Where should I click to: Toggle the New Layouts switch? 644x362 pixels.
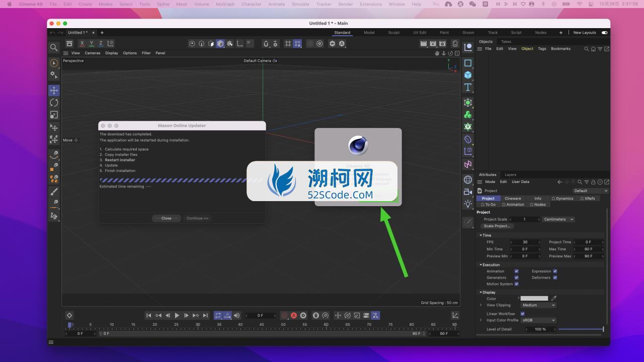tap(604, 33)
